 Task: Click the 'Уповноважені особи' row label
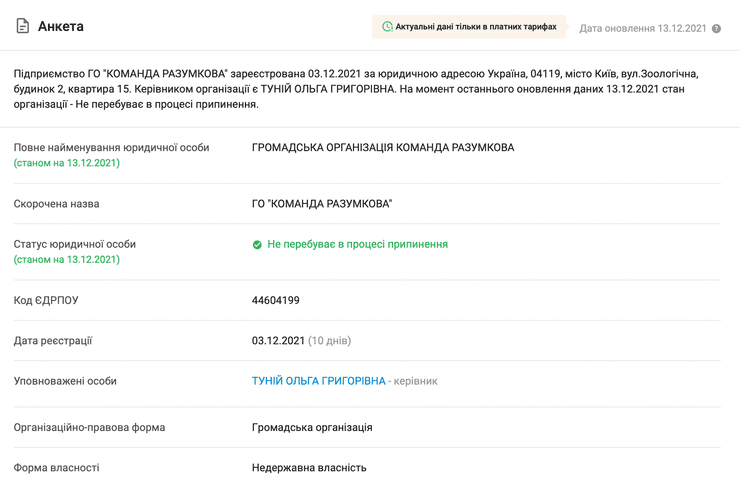(65, 381)
